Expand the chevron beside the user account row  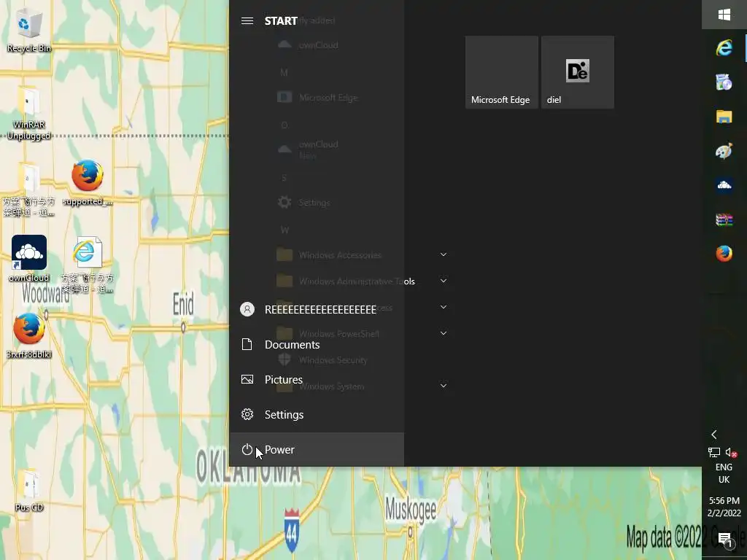pyautogui.click(x=444, y=307)
